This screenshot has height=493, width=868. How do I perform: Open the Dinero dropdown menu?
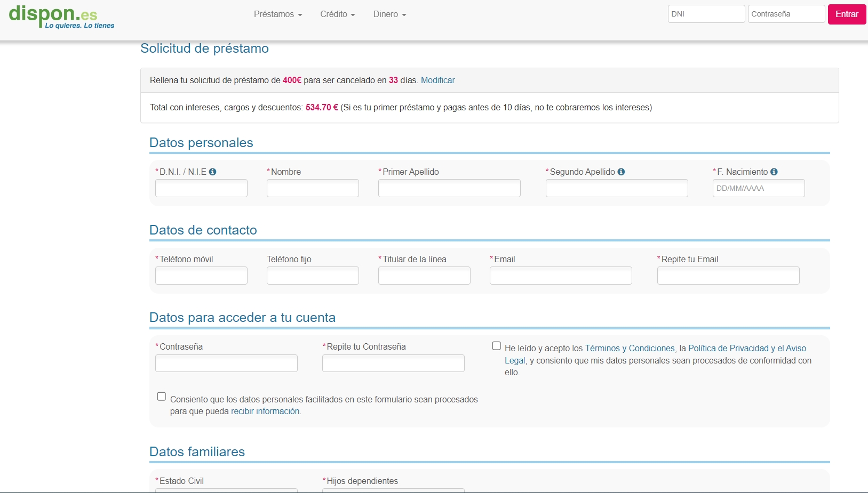(x=390, y=14)
